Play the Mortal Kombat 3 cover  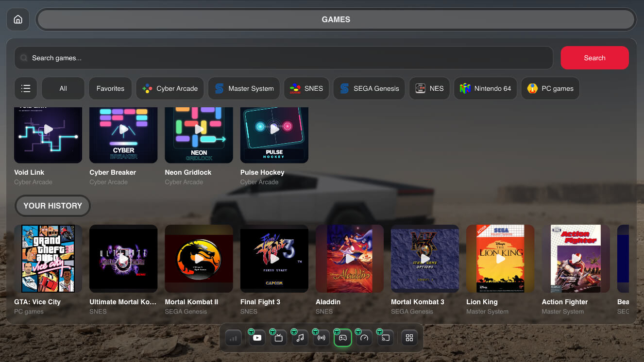(425, 259)
